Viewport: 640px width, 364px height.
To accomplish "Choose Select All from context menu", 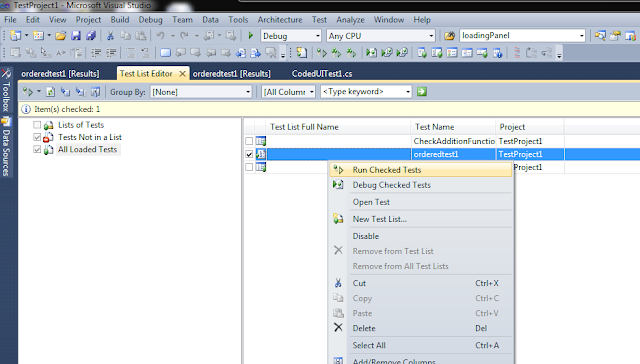I will point(421,345).
